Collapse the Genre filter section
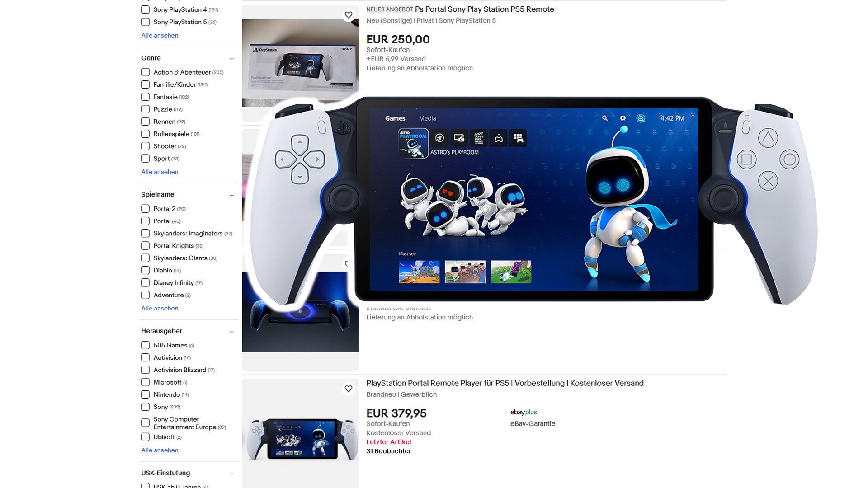Image resolution: width=868 pixels, height=488 pixels. coord(231,59)
